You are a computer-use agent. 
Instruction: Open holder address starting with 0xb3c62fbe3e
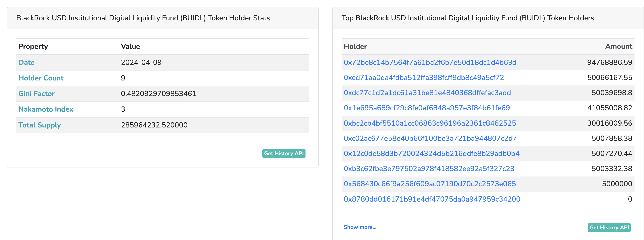[x=429, y=169]
